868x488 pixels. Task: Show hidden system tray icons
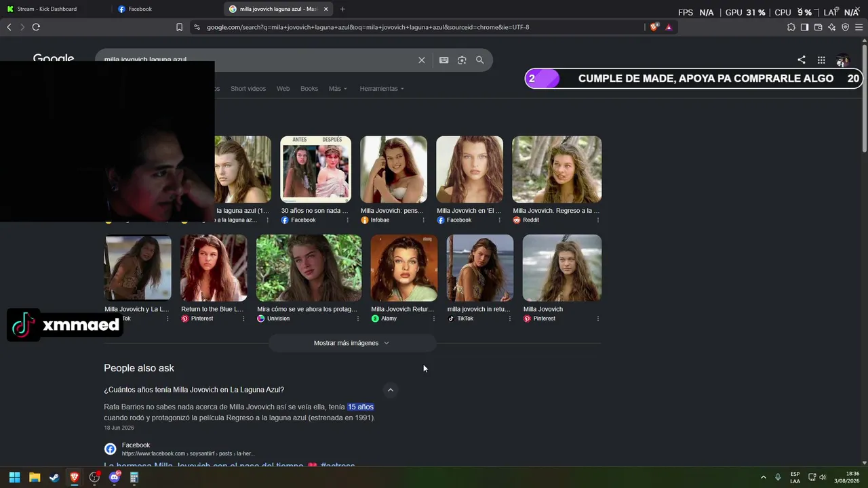pos(763,477)
